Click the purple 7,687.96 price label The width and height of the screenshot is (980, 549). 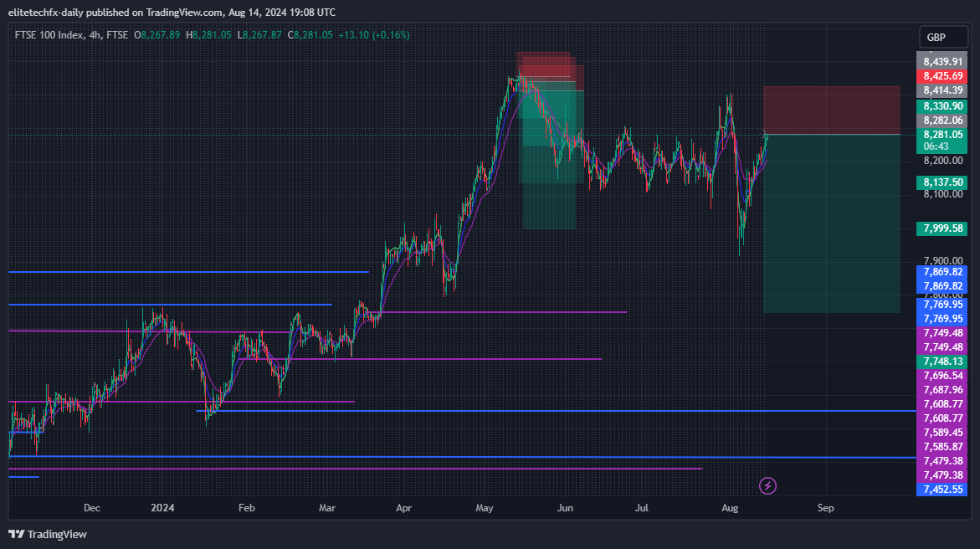(942, 389)
